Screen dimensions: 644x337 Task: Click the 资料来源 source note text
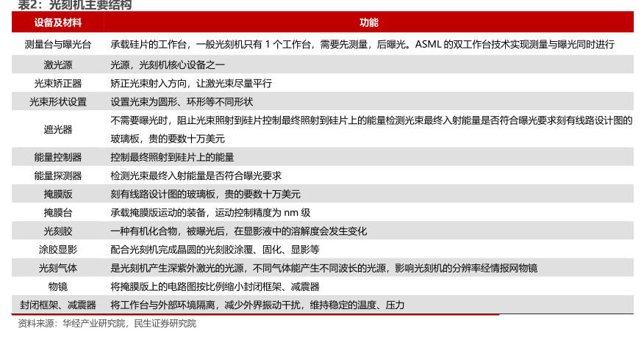[x=107, y=323]
